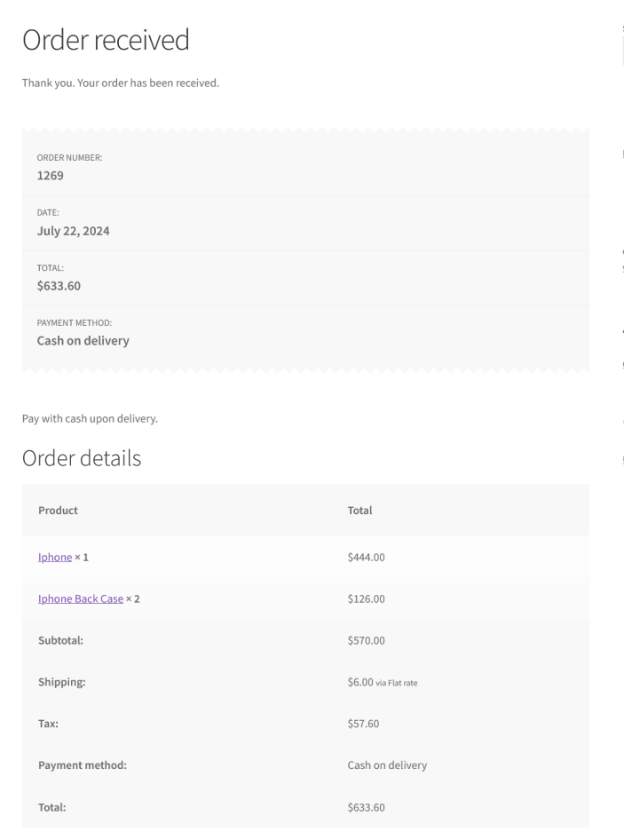Image resolution: width=624 pixels, height=840 pixels.
Task: Select the $126.00 back case line total
Action: (x=367, y=598)
